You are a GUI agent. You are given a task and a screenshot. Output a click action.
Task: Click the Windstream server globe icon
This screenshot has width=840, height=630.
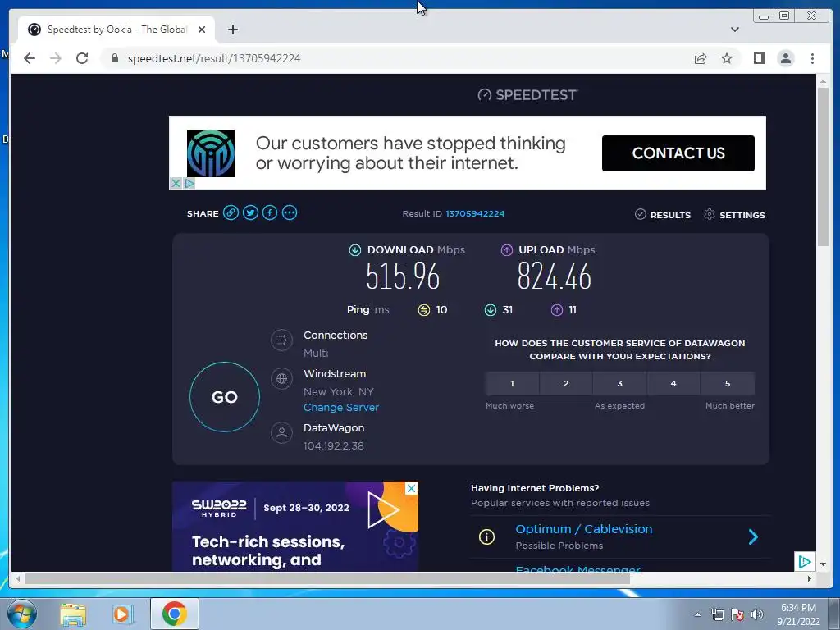[282, 379]
